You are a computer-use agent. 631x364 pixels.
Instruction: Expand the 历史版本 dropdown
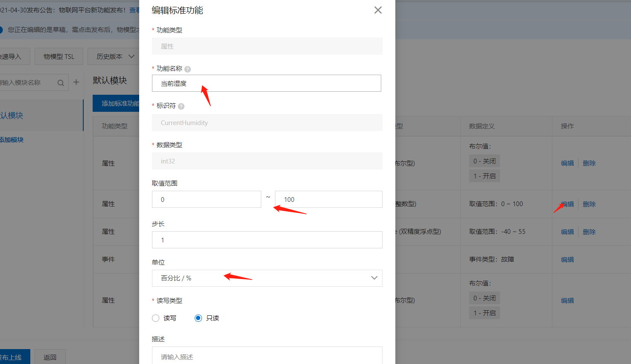[114, 56]
